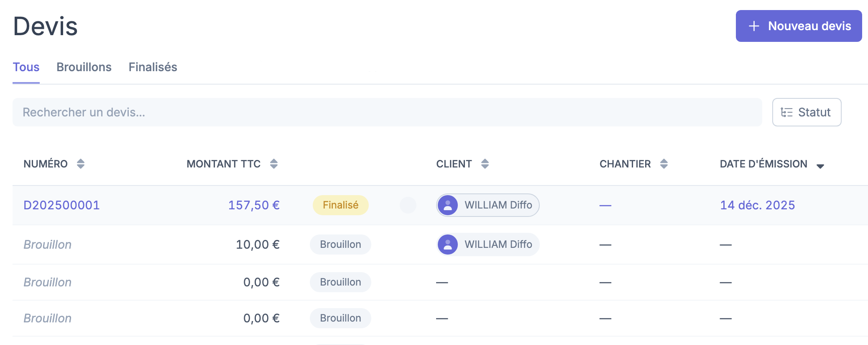
Task: Open the Statut filter dropdown
Action: point(807,112)
